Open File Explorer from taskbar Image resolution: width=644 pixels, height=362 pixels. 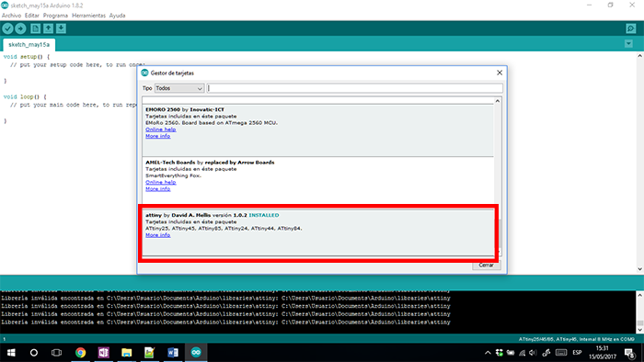[x=127, y=353]
